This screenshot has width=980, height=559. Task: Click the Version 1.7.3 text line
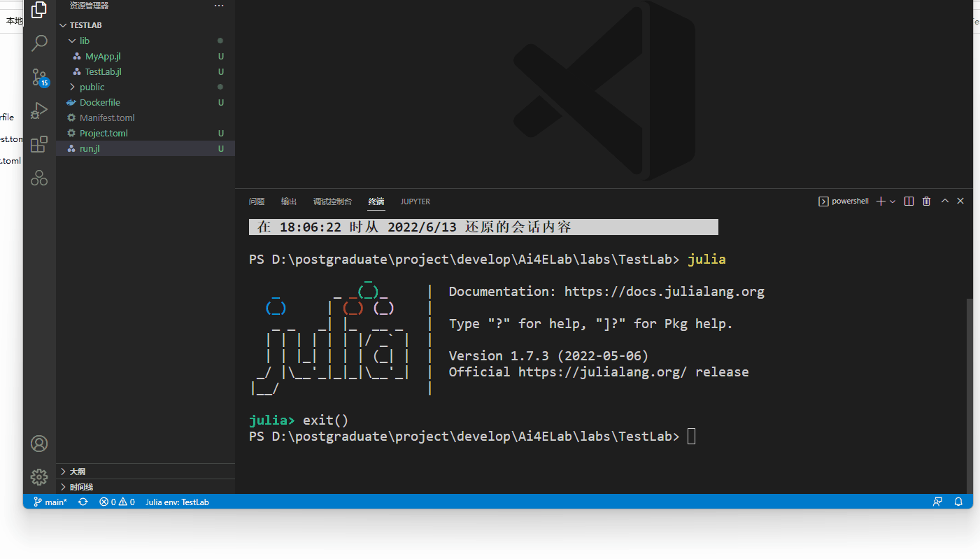[x=548, y=356]
